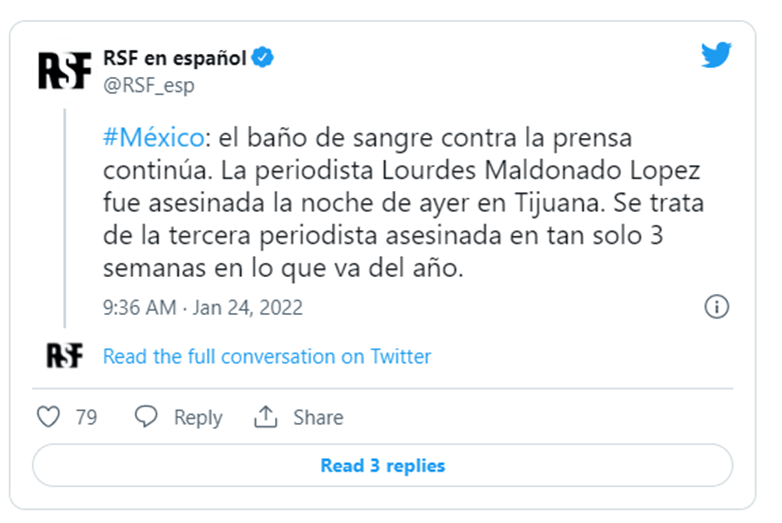Open the @RSF_esp handle link
The image size is (782, 523).
[x=149, y=85]
